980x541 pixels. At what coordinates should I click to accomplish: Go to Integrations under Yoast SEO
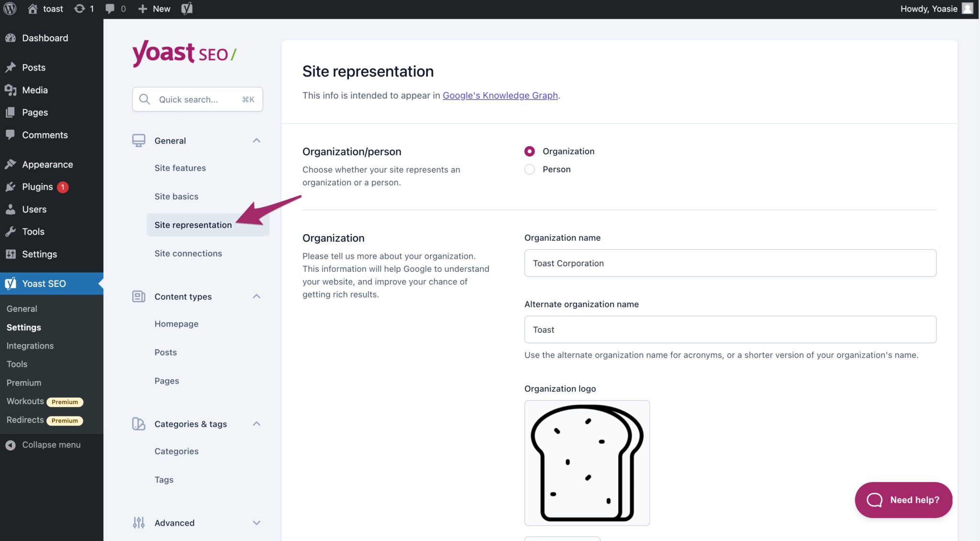coord(30,345)
